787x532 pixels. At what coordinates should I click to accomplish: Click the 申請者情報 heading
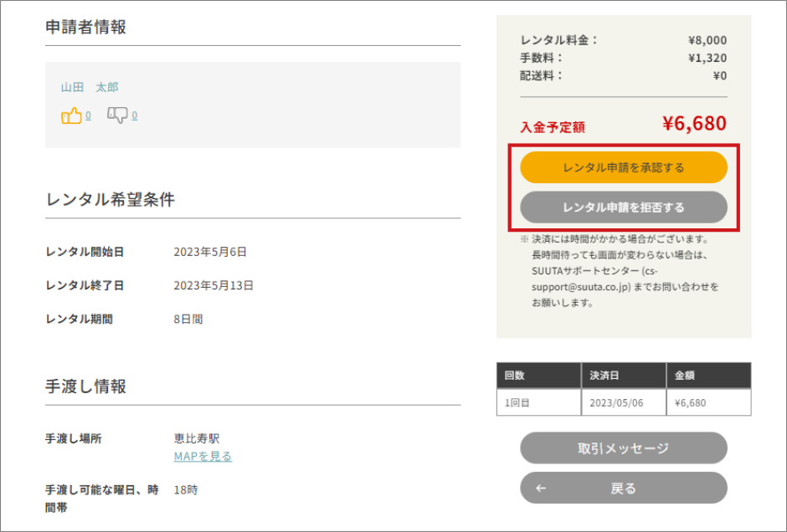pos(86,27)
